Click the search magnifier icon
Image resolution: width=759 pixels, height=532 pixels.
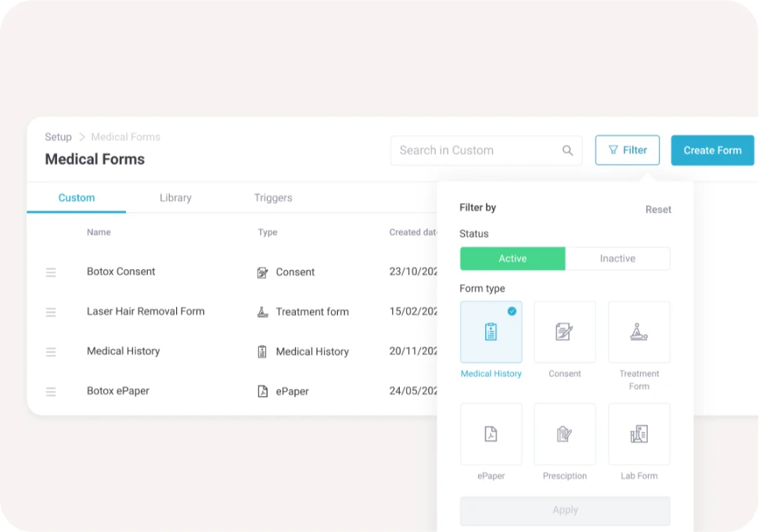click(x=567, y=151)
